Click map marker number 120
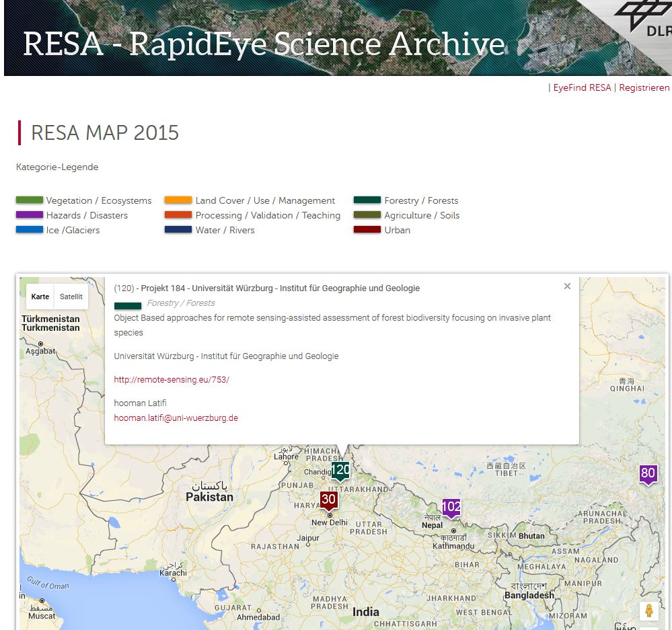Viewport: 672px width, 630px height. point(340,471)
